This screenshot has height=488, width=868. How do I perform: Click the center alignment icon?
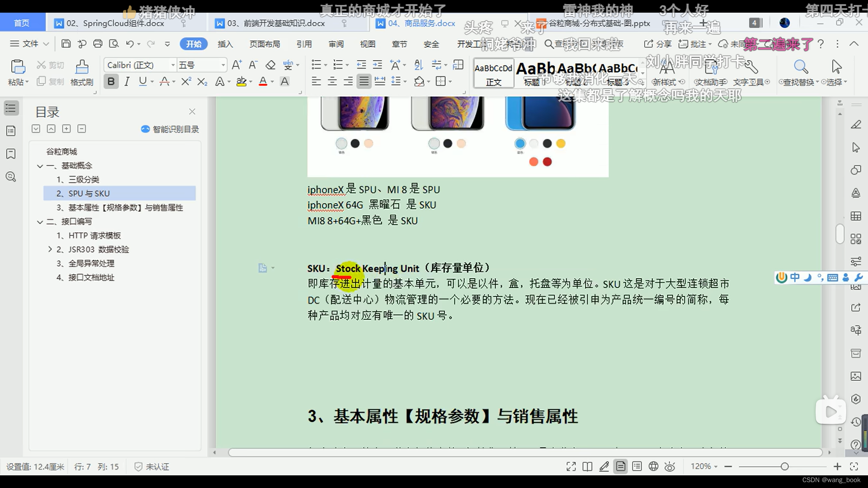click(x=332, y=81)
